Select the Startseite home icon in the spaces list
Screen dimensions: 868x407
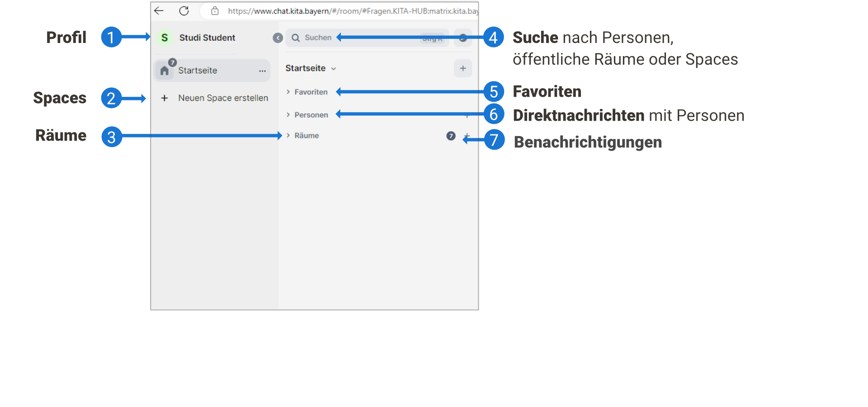coord(165,71)
